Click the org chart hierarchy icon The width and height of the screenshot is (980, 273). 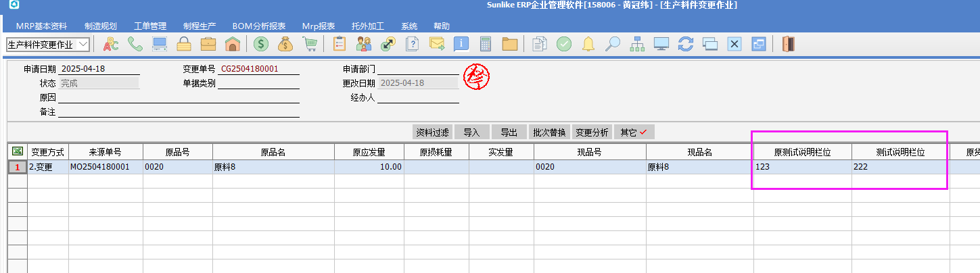[x=637, y=45]
